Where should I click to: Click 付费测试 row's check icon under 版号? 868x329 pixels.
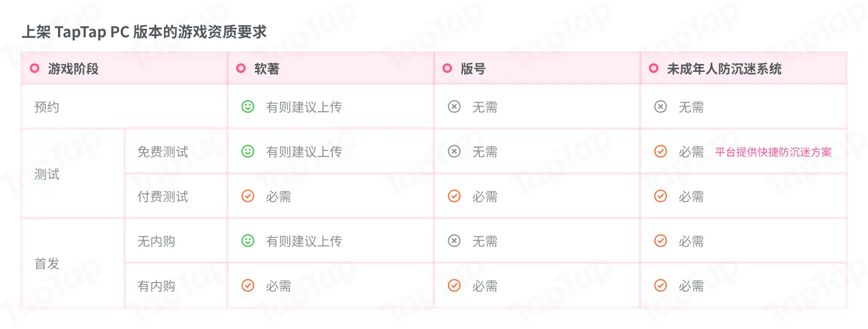pos(454,196)
